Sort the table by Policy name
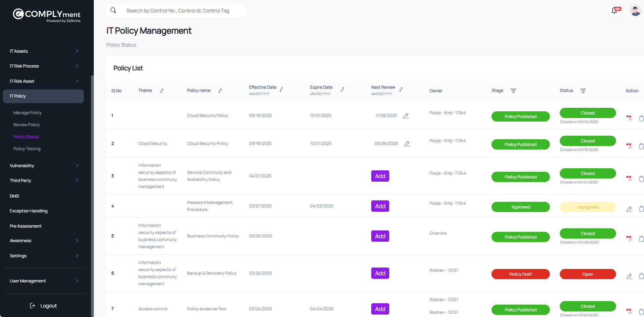This screenshot has height=317, width=644. tap(220, 91)
